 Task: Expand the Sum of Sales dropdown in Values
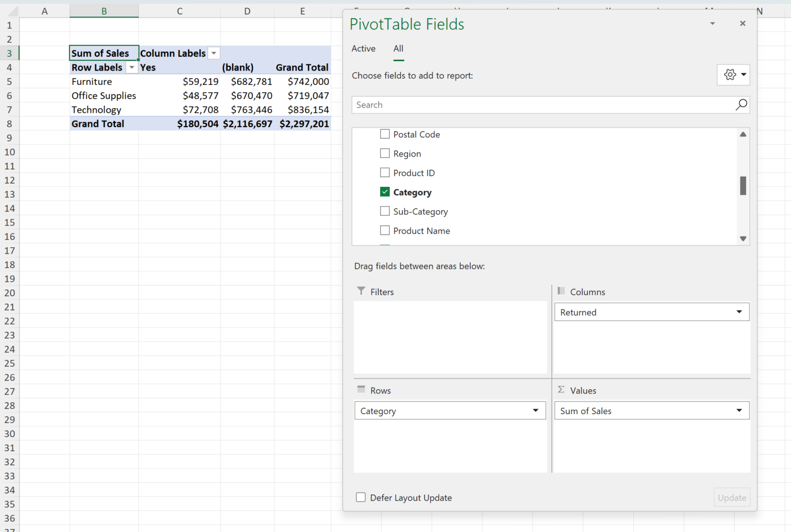739,411
